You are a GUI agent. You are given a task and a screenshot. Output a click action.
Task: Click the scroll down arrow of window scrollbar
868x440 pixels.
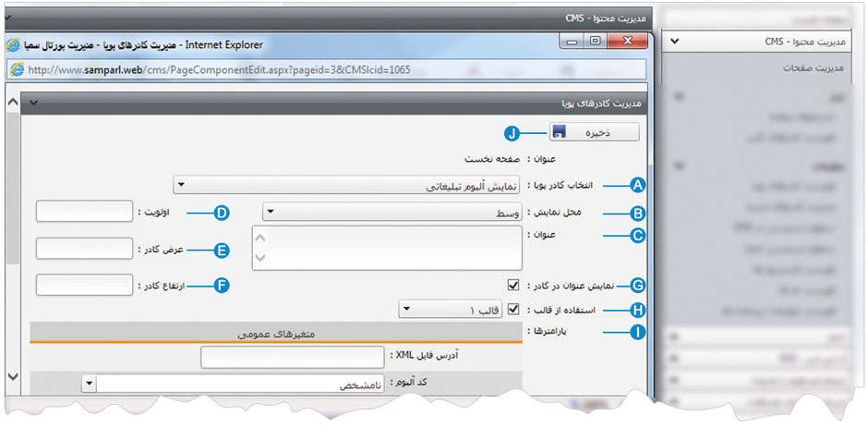pyautogui.click(x=12, y=376)
